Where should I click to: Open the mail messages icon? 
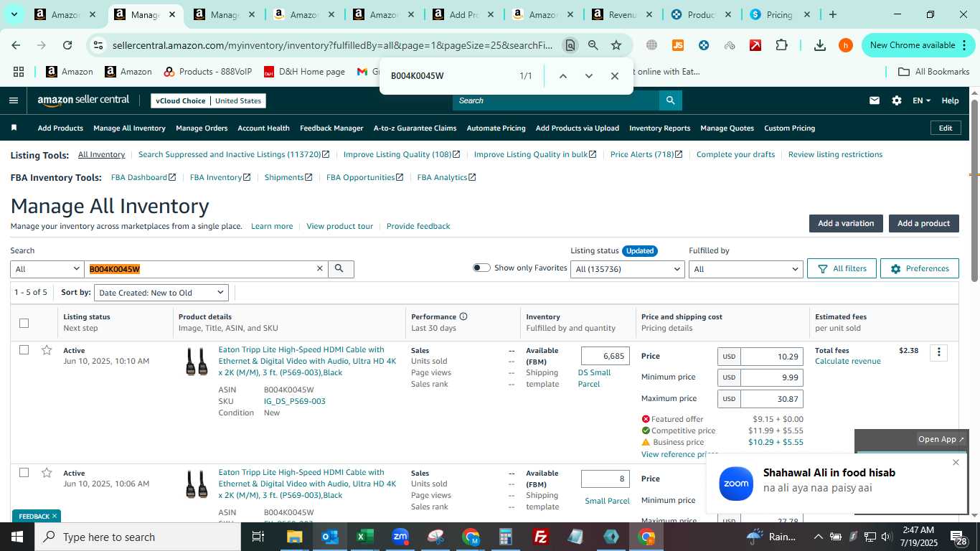coord(874,100)
